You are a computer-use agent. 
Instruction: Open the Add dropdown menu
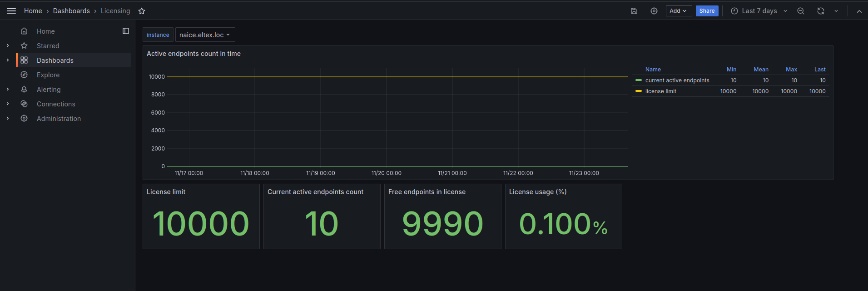pyautogui.click(x=679, y=11)
